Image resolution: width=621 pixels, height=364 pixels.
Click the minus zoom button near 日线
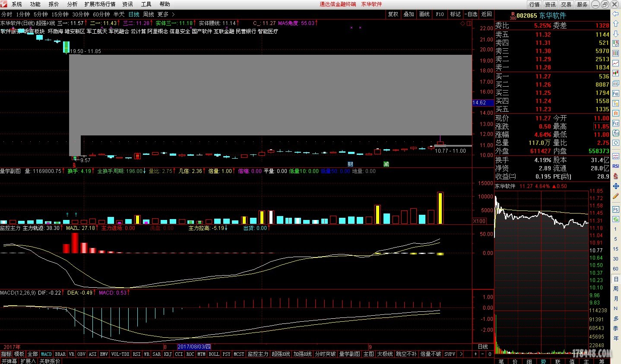click(482, 354)
